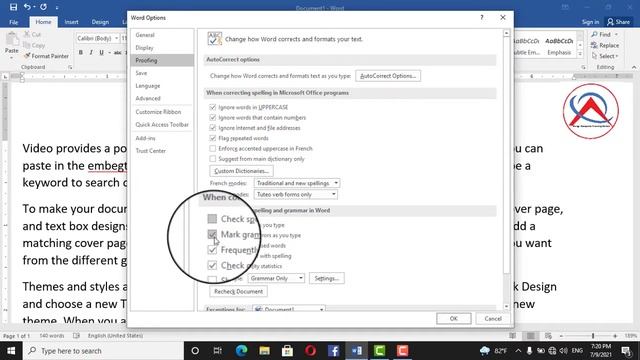640x360 pixels.
Task: Click the Help question mark in Word Options
Action: [x=482, y=18]
